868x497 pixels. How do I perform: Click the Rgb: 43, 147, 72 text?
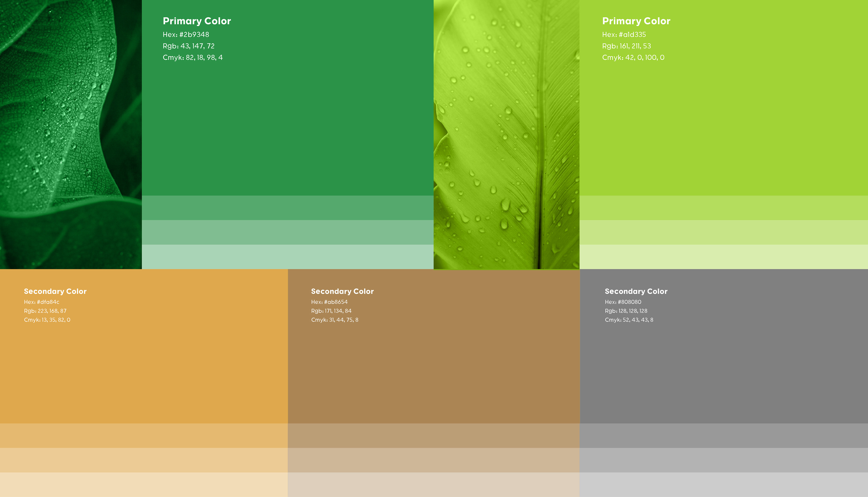[189, 46]
